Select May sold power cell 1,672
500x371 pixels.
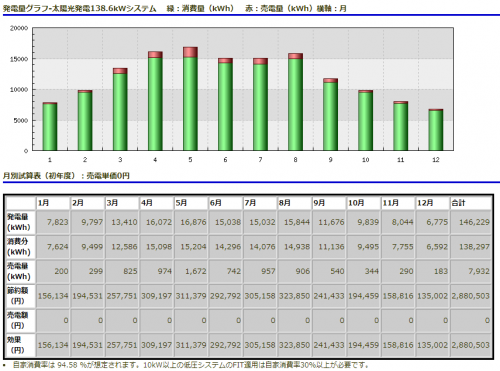coord(191,271)
